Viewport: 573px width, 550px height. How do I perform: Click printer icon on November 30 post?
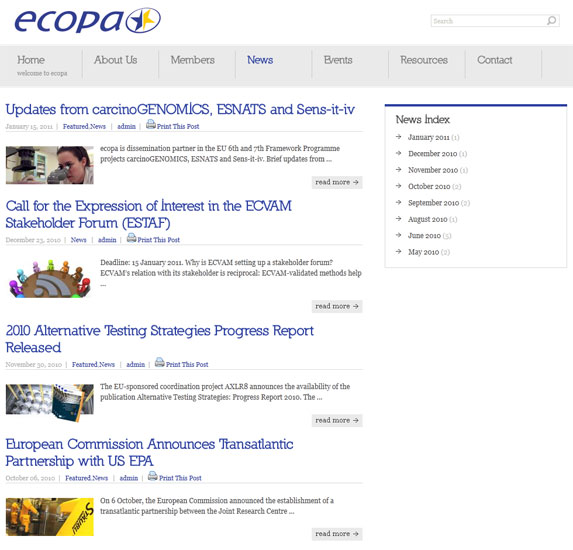[159, 362]
